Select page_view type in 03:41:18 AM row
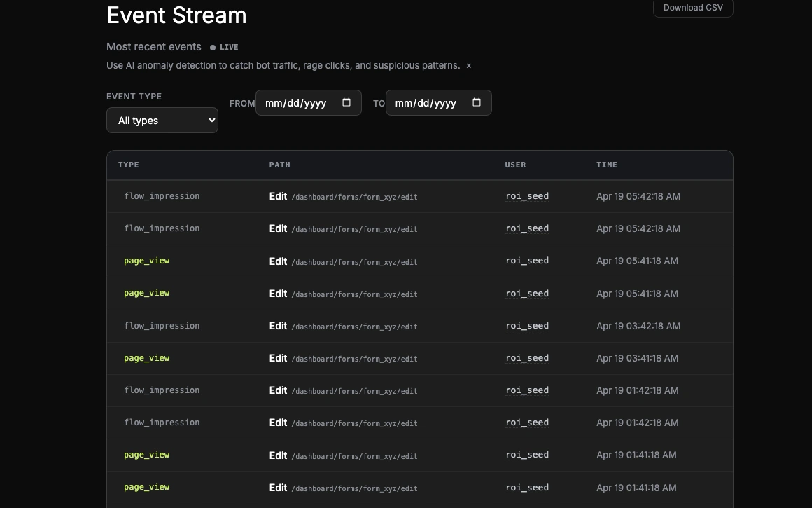812x508 pixels. tap(146, 357)
